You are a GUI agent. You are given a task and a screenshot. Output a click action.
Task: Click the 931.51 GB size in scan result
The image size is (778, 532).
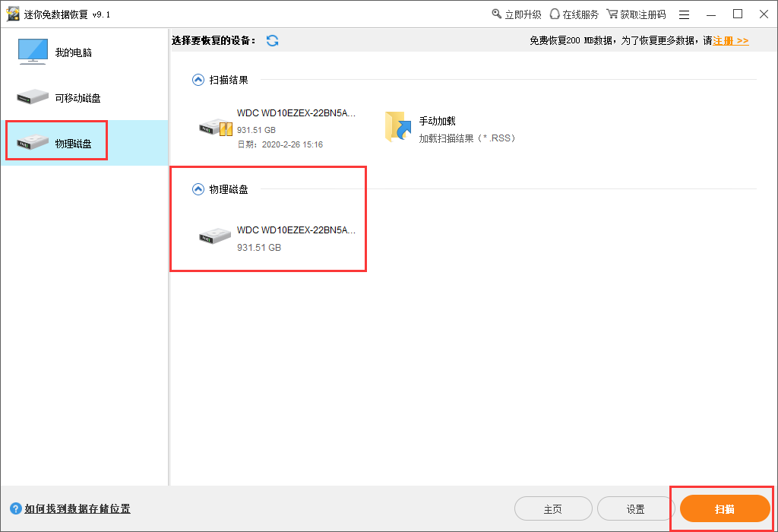click(256, 130)
